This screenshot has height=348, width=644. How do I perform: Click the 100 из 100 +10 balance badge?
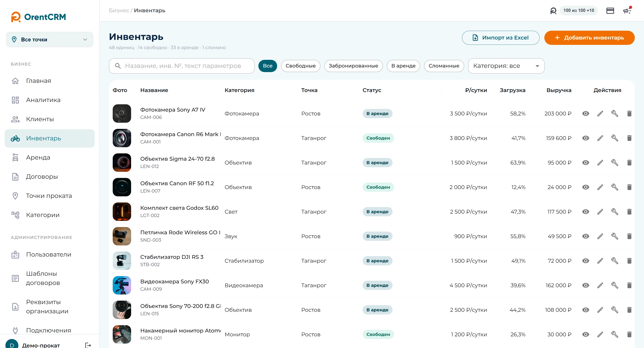tap(578, 11)
